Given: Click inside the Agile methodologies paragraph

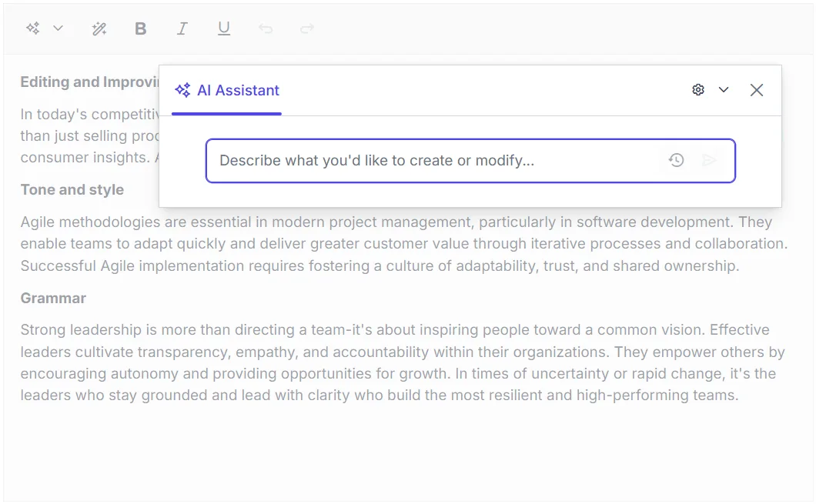Looking at the screenshot, I should (x=385, y=244).
